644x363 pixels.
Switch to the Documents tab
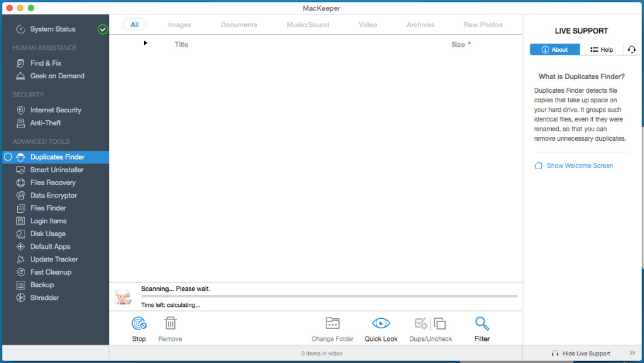click(239, 25)
